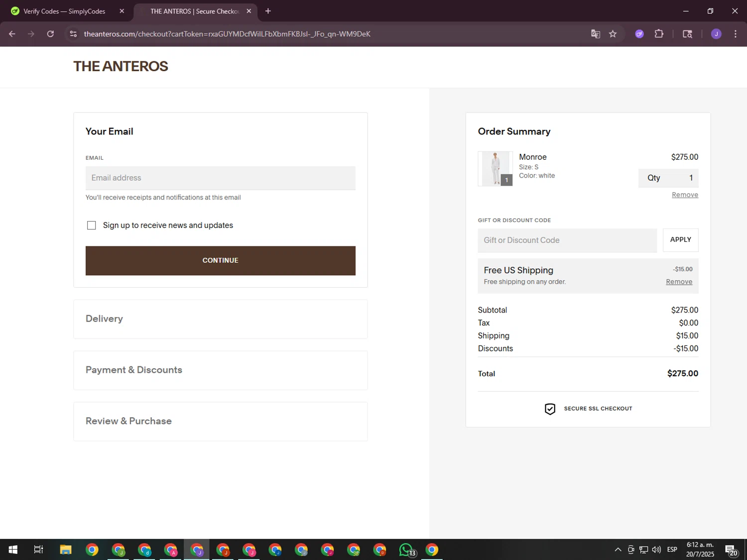
Task: Close the Verify Codes SimplyCodes tab
Action: click(x=122, y=11)
